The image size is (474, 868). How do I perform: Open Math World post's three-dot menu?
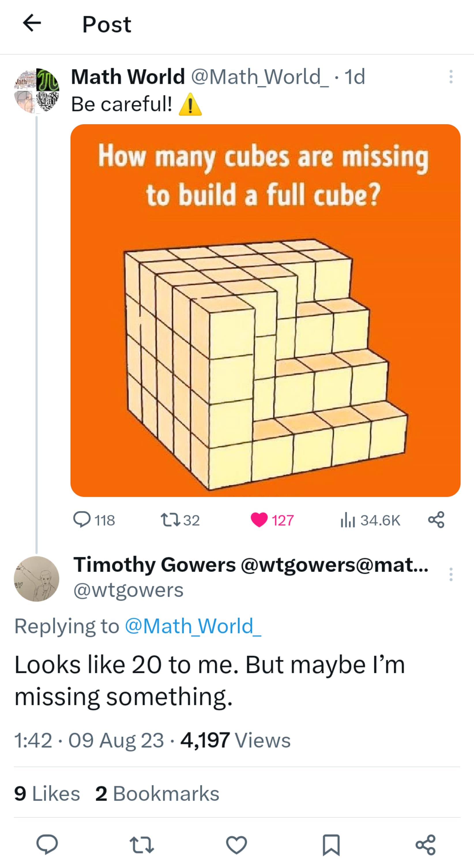point(451,77)
